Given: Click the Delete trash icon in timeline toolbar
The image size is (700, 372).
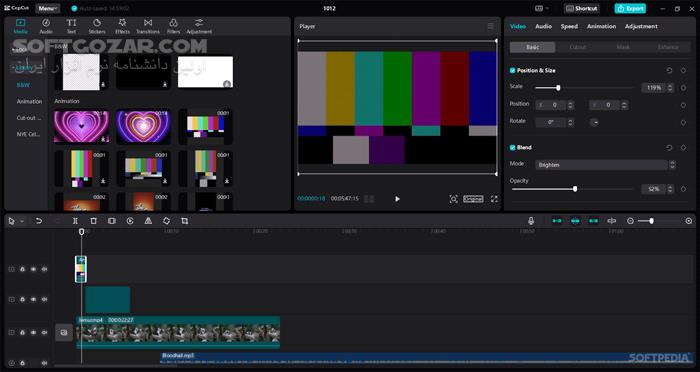Looking at the screenshot, I should [93, 221].
